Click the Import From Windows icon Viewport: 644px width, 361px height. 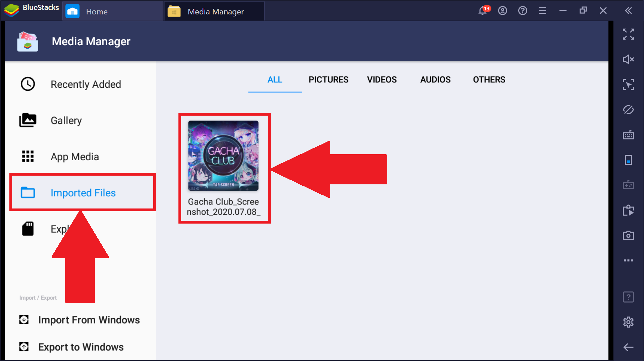click(24, 320)
